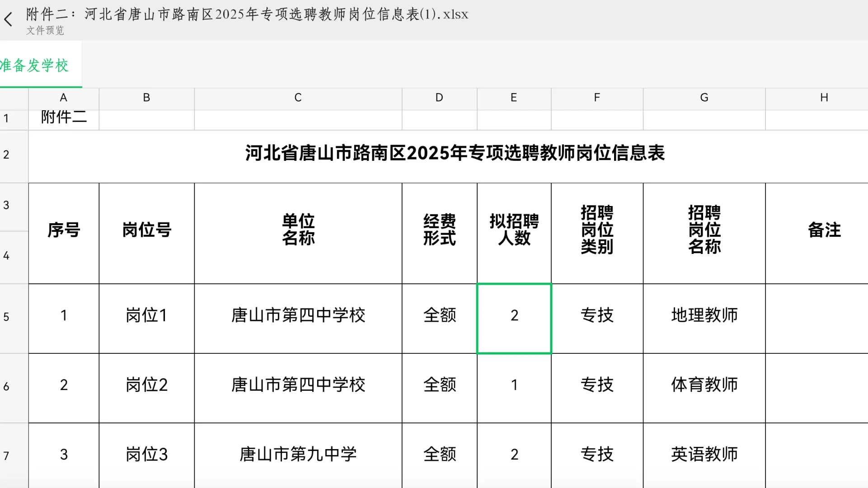Select column A header
The width and height of the screenshot is (868, 488).
click(64, 98)
